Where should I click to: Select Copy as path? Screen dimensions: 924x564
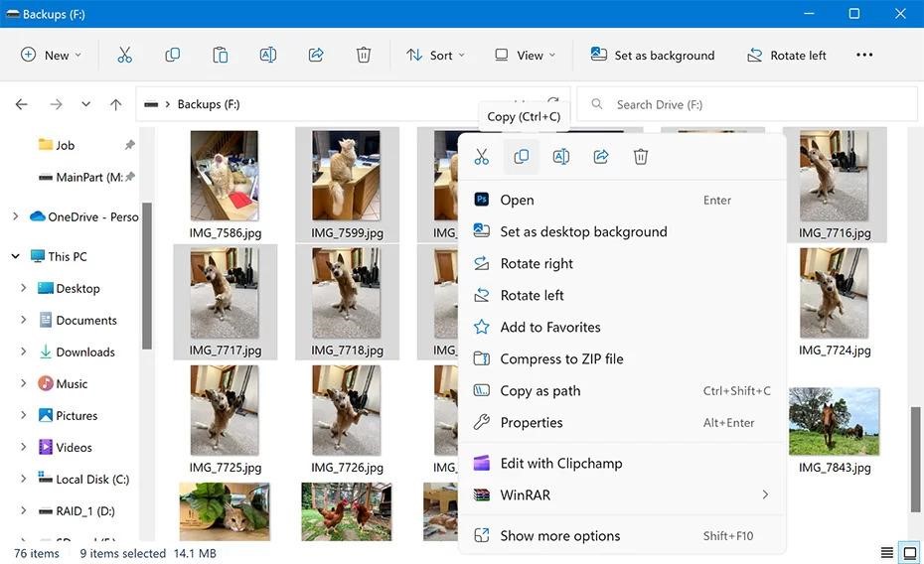click(622, 391)
